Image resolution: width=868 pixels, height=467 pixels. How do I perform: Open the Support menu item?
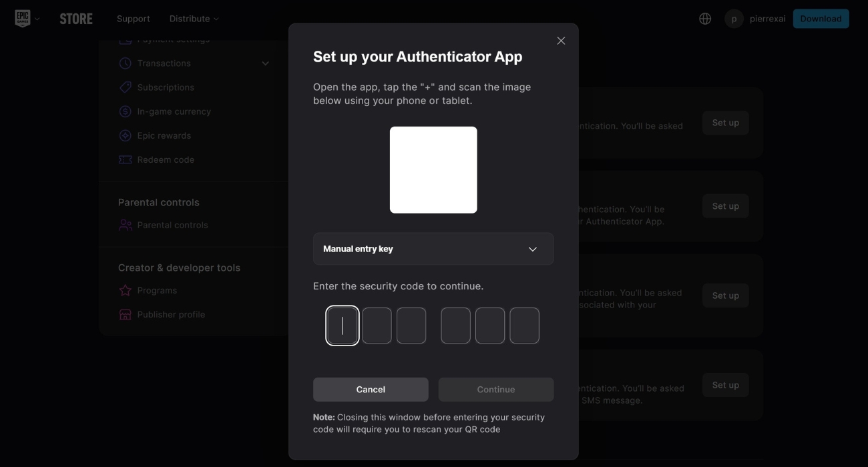coord(134,19)
